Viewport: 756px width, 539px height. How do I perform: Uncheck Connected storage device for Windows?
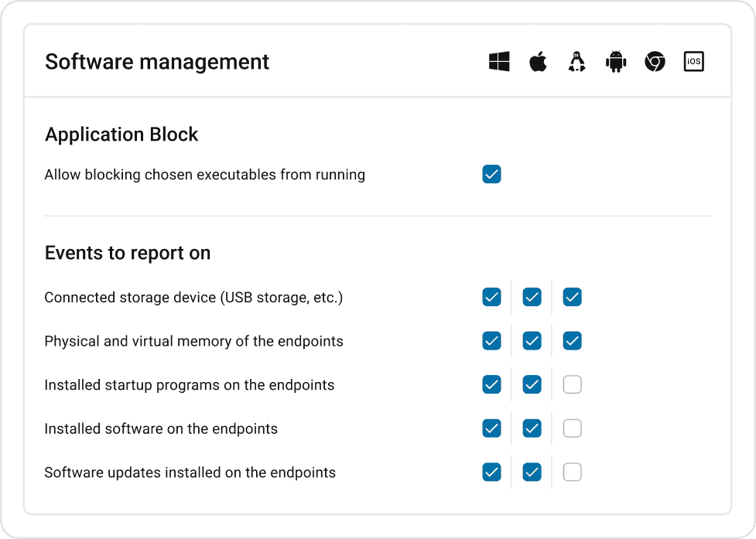coord(491,297)
